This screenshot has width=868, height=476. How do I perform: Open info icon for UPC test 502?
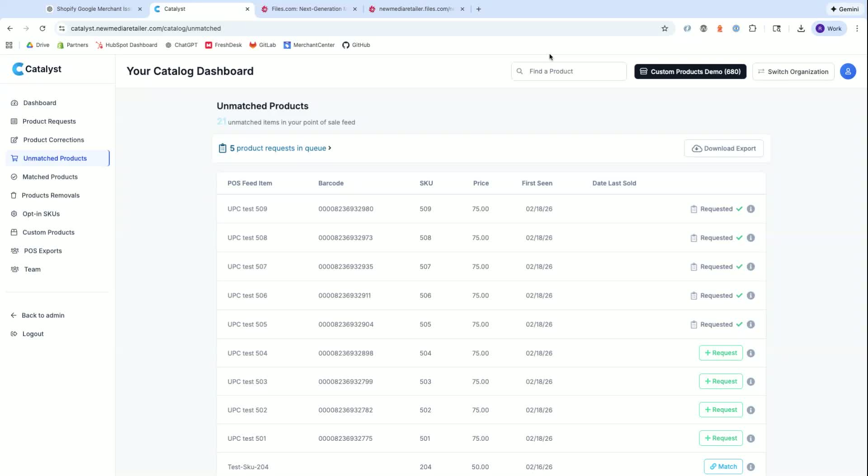point(750,410)
